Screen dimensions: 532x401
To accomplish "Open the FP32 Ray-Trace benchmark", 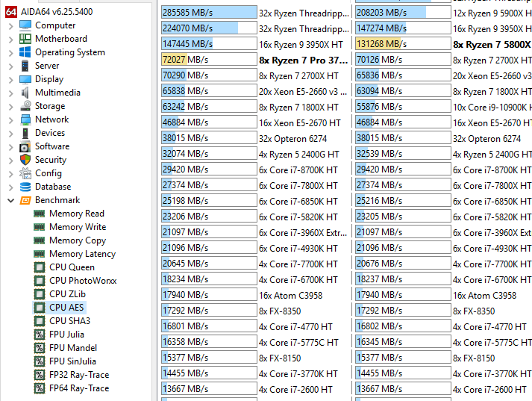I will tap(79, 375).
